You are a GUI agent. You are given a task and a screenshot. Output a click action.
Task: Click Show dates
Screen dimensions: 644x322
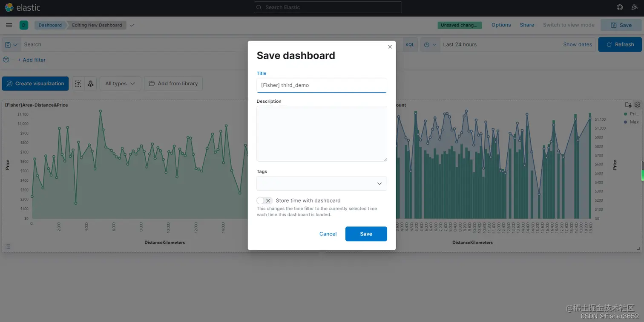click(x=578, y=44)
